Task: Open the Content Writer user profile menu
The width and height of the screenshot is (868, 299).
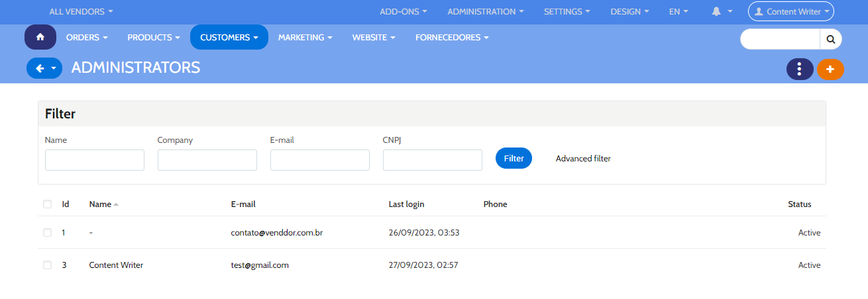Action: point(790,11)
